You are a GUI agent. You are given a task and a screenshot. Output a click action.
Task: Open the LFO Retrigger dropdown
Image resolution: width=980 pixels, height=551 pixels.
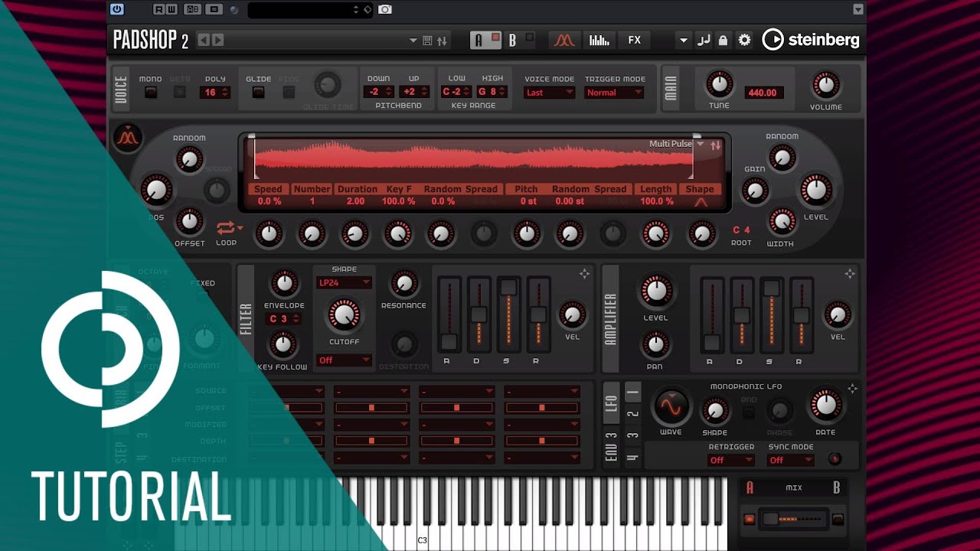click(x=731, y=460)
